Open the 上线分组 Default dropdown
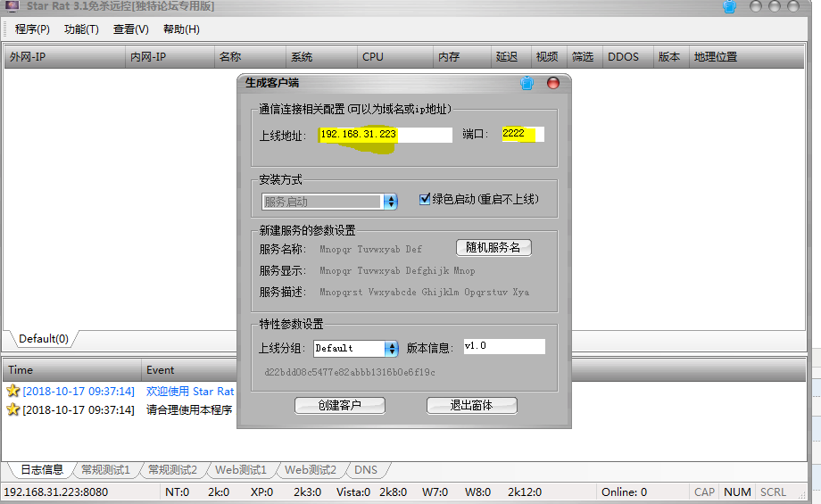The height and width of the screenshot is (504, 821). point(391,349)
